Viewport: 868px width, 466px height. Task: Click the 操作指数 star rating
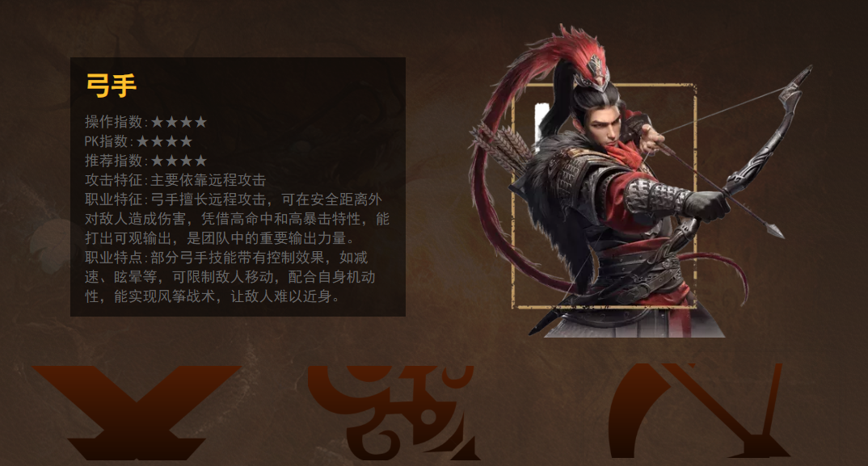tap(179, 122)
